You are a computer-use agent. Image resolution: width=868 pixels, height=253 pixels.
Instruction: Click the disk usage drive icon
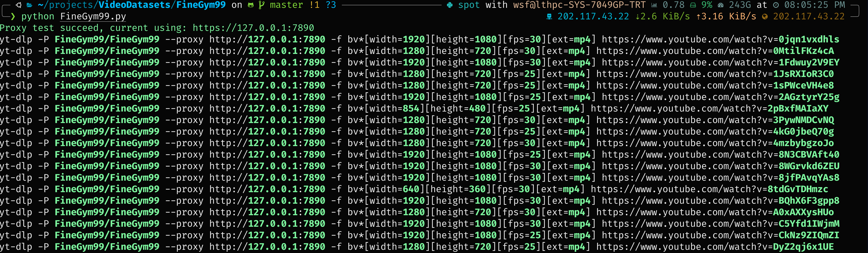coord(693,5)
